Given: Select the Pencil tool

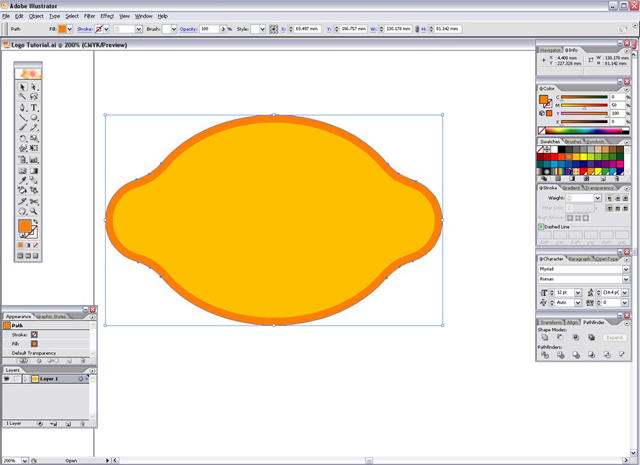Looking at the screenshot, I should (x=34, y=128).
